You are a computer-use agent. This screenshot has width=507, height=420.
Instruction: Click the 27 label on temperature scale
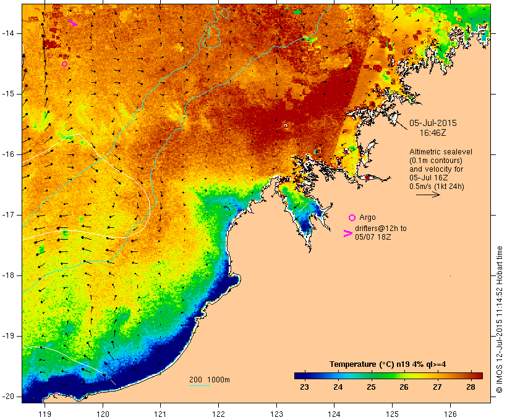pos(437,387)
